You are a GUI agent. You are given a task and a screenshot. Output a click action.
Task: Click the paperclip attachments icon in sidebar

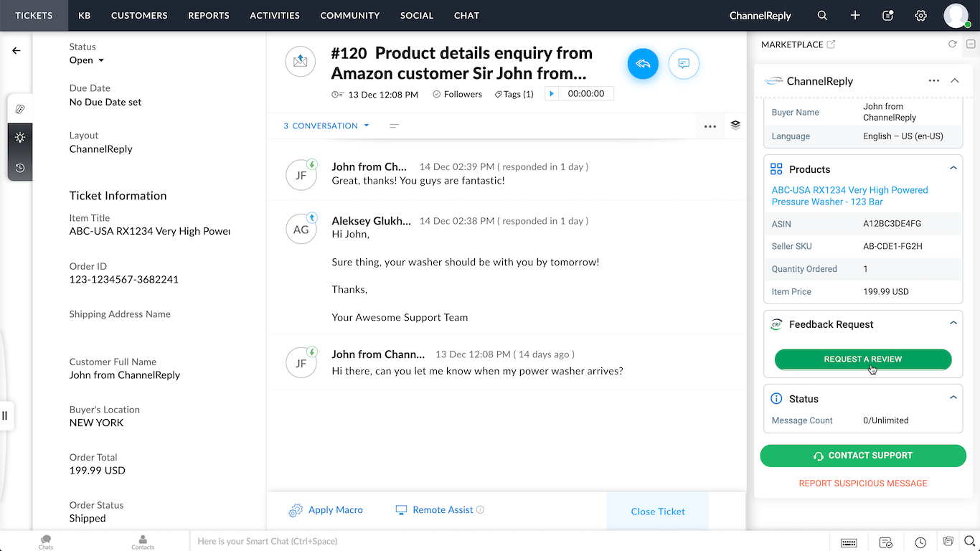[20, 109]
